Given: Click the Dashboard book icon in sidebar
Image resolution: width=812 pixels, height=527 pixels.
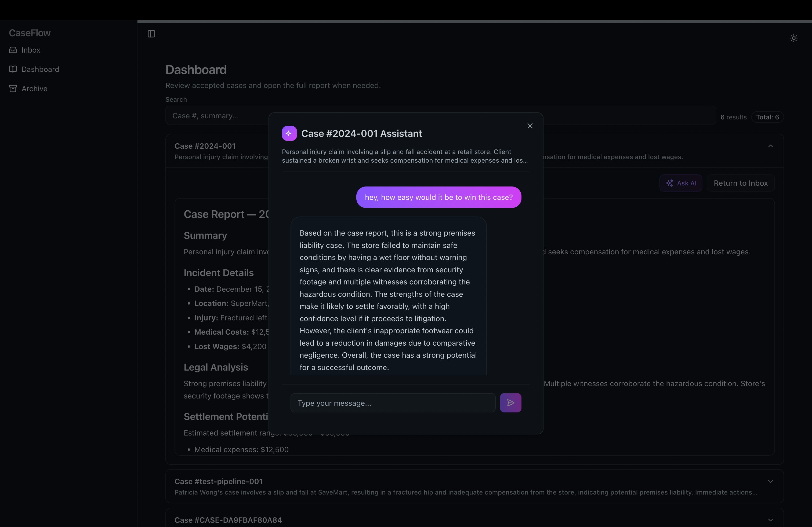Looking at the screenshot, I should (x=13, y=69).
